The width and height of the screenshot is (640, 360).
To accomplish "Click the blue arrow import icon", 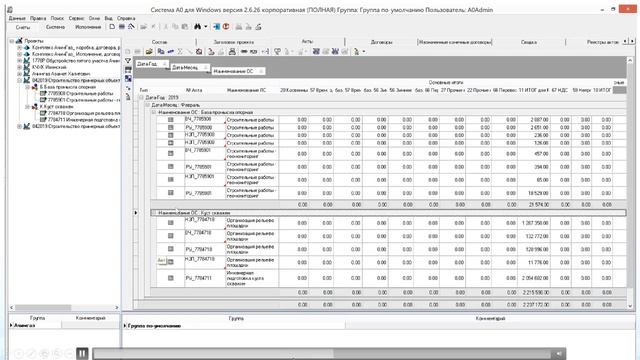I will (x=216, y=27).
